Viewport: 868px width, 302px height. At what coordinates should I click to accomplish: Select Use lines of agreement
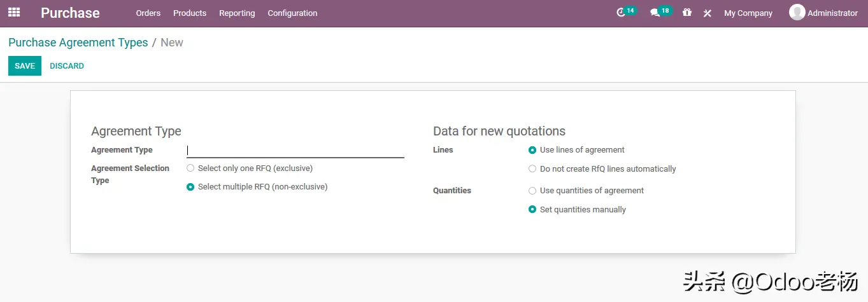tap(532, 150)
